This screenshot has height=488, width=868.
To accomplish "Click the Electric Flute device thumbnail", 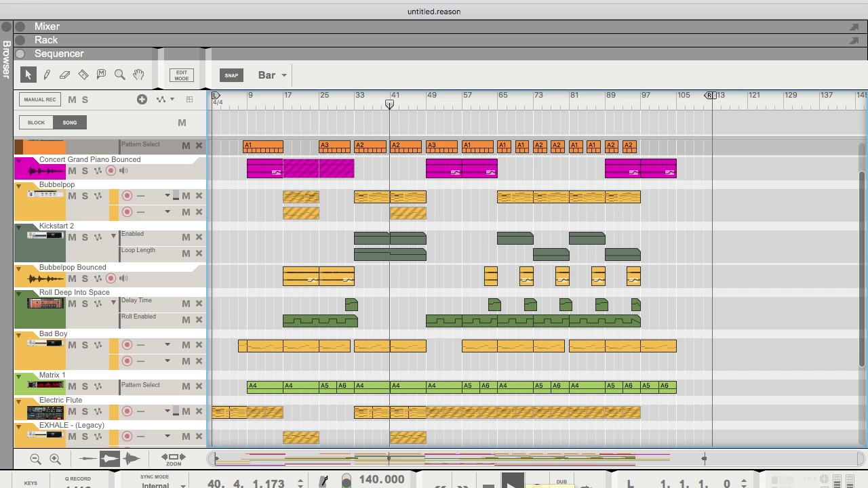I will (45, 412).
